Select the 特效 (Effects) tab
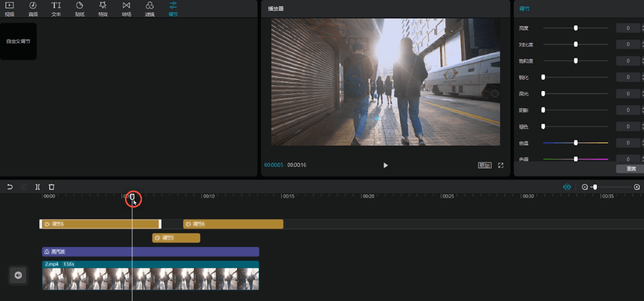 pos(103,8)
